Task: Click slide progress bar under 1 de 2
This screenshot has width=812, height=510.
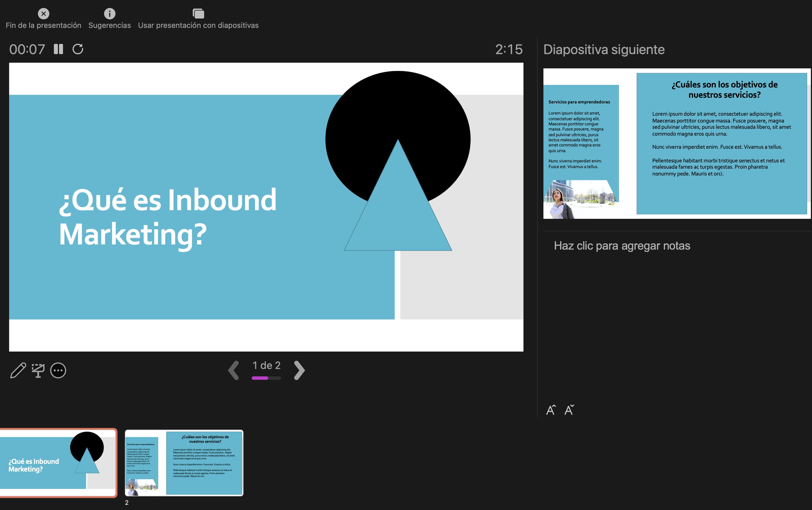Action: coord(266,378)
